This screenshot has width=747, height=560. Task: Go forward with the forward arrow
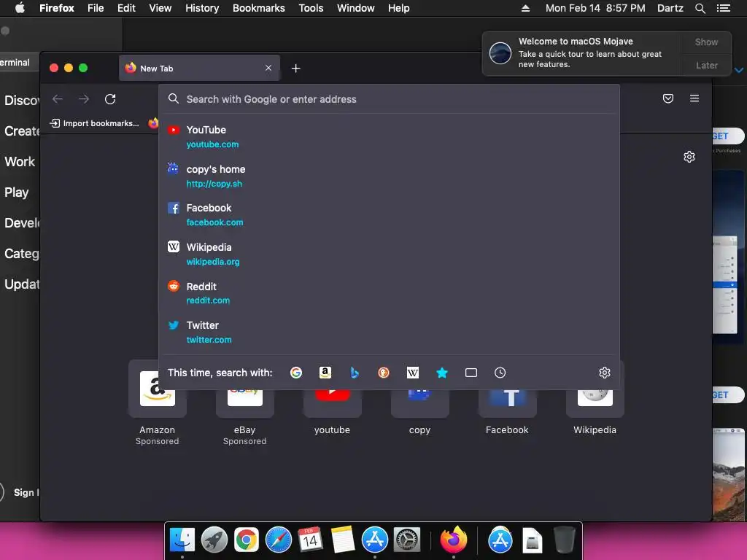click(84, 99)
